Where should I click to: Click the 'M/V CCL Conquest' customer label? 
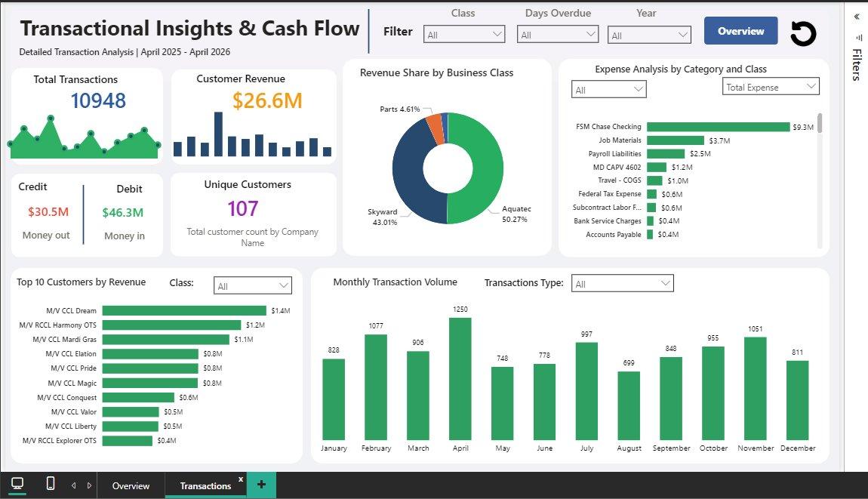pos(66,398)
